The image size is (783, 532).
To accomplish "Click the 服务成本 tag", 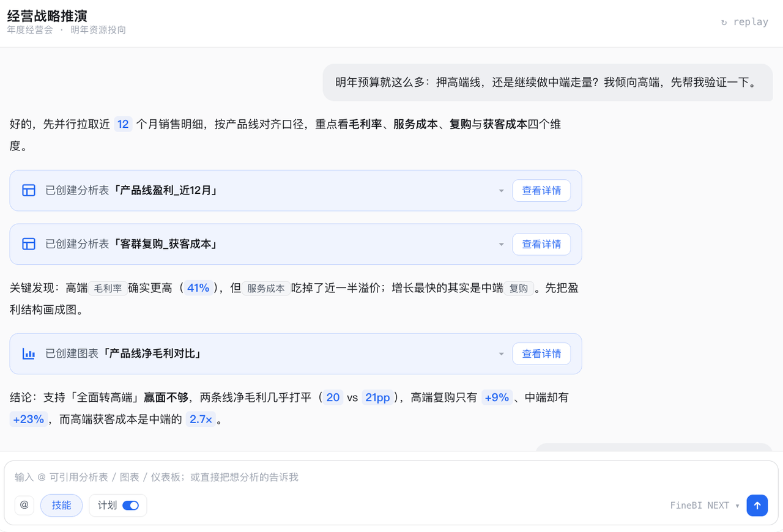I will click(x=266, y=289).
